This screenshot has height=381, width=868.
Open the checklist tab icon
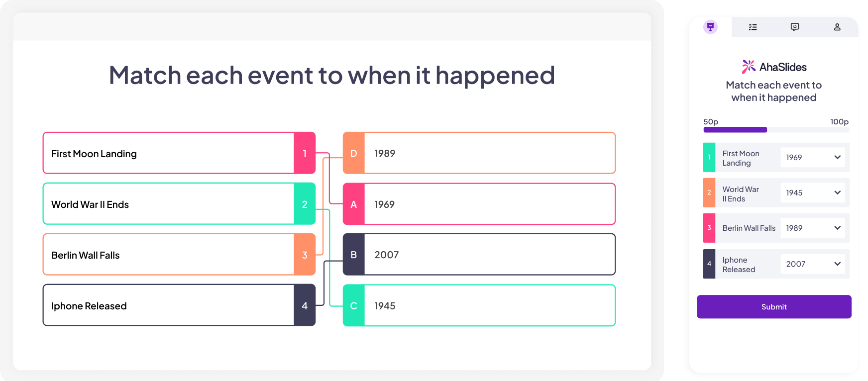(753, 27)
